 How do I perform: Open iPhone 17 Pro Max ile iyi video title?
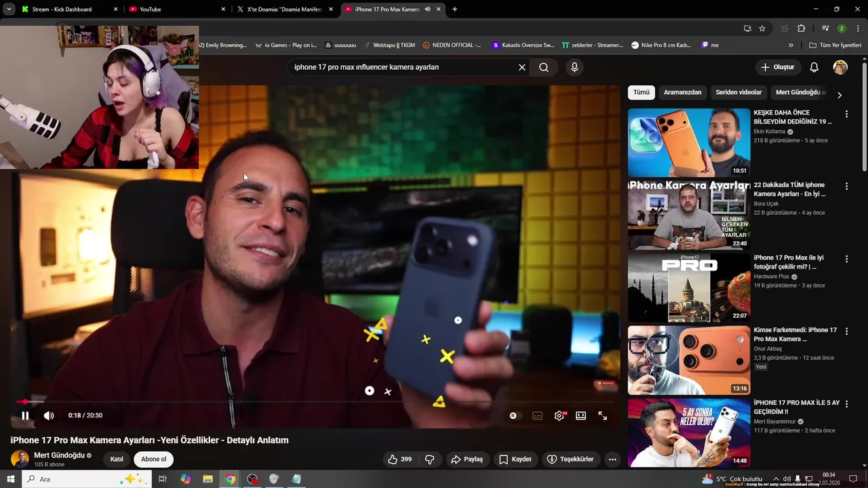click(x=789, y=262)
